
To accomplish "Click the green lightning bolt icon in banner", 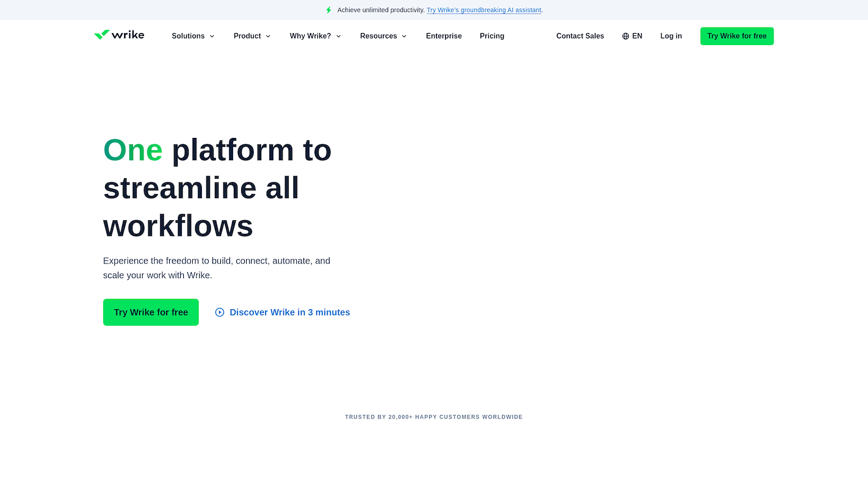I will click(x=328, y=10).
